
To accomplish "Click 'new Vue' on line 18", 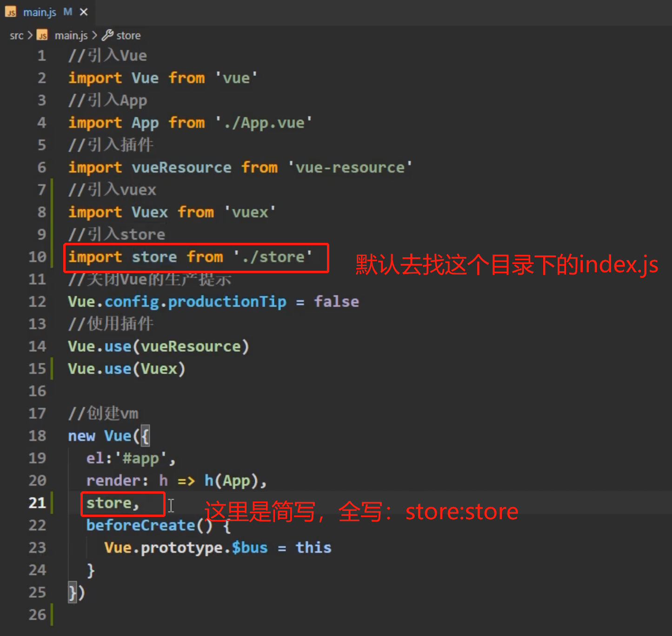I will coord(100,436).
